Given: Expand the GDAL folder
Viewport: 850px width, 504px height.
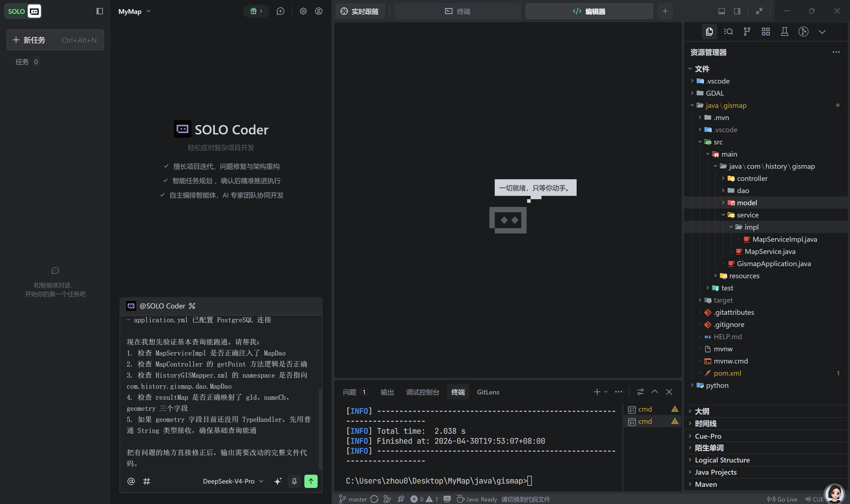Looking at the screenshot, I should (766, 93).
